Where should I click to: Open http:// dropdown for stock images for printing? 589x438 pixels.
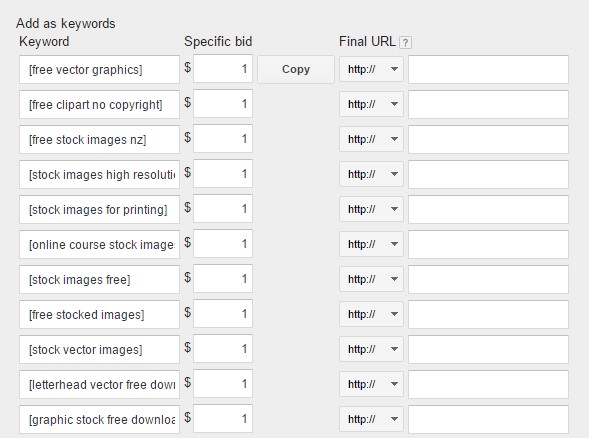[371, 209]
